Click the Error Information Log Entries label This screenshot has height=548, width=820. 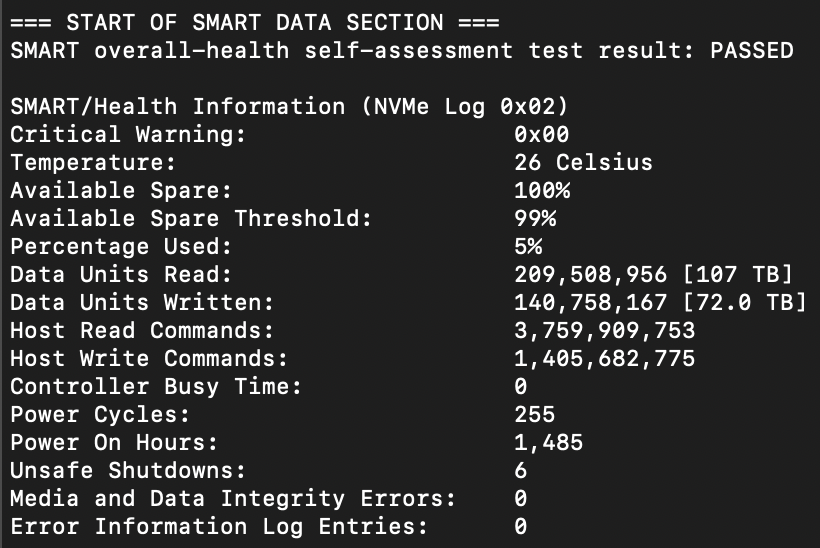point(219,526)
